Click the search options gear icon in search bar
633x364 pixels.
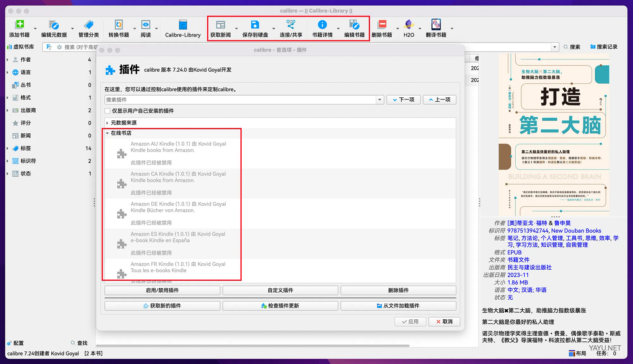59,47
